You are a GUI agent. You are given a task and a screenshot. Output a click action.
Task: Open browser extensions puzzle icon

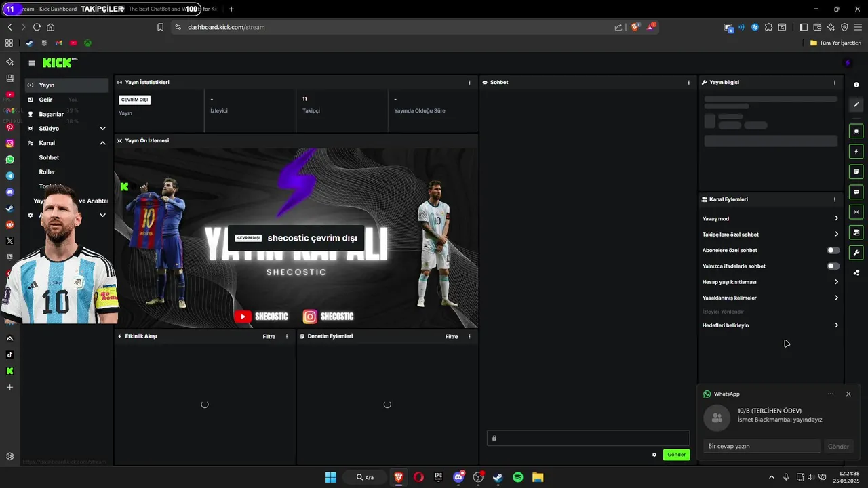(768, 27)
